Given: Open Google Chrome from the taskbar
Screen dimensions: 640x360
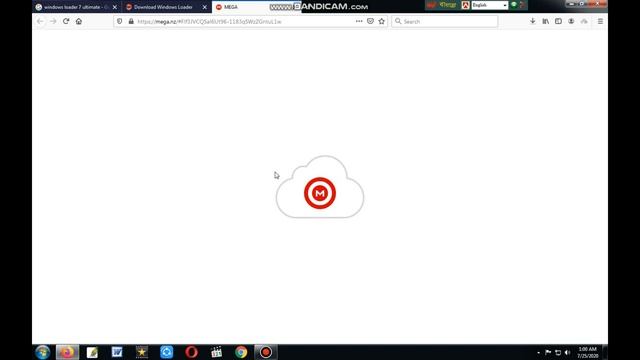Looking at the screenshot, I should [x=241, y=352].
